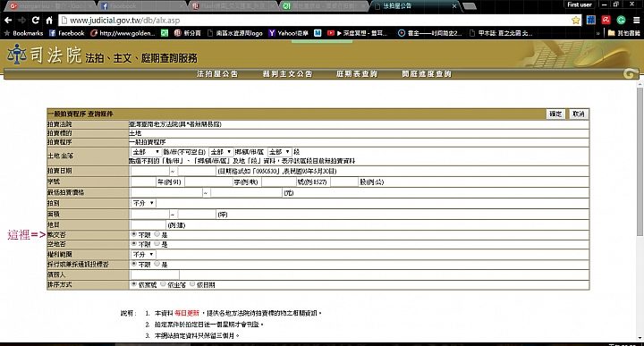Open the browser home page icon
Image resolution: width=644 pixels, height=346 pixels.
pyautogui.click(x=49, y=20)
